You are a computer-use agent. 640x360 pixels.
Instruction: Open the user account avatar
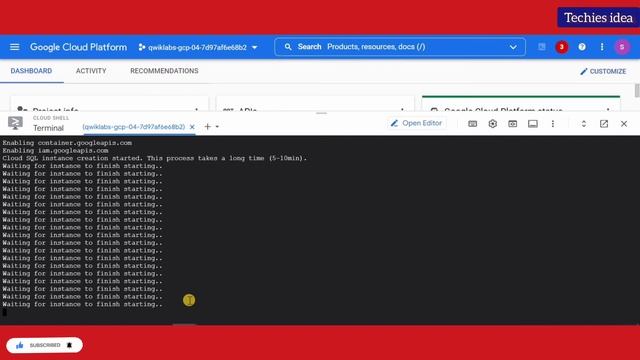tap(622, 47)
